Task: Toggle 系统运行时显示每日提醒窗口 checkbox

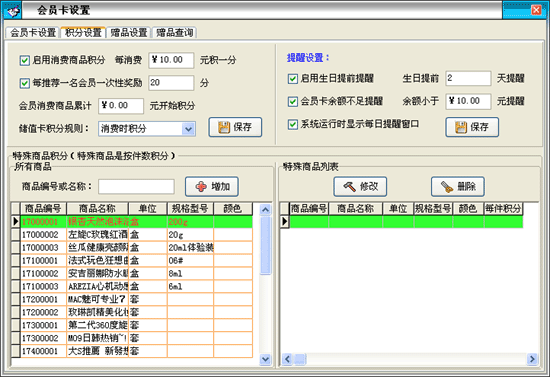Action: 293,124
